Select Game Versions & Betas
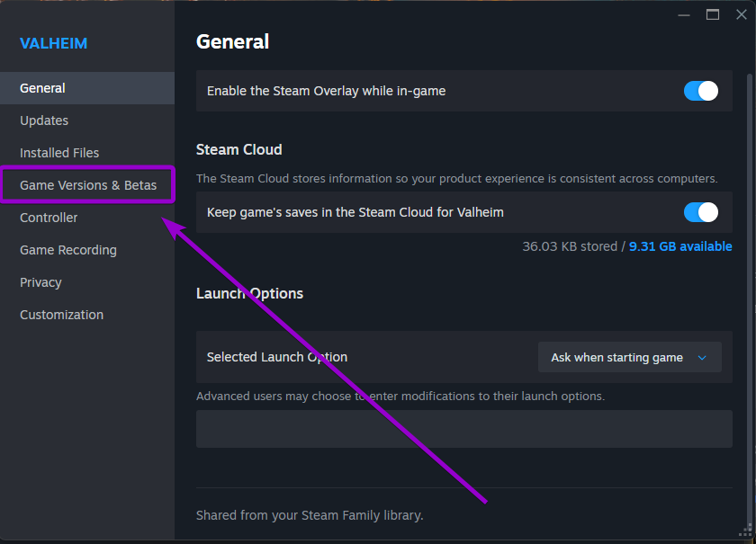 [86, 185]
